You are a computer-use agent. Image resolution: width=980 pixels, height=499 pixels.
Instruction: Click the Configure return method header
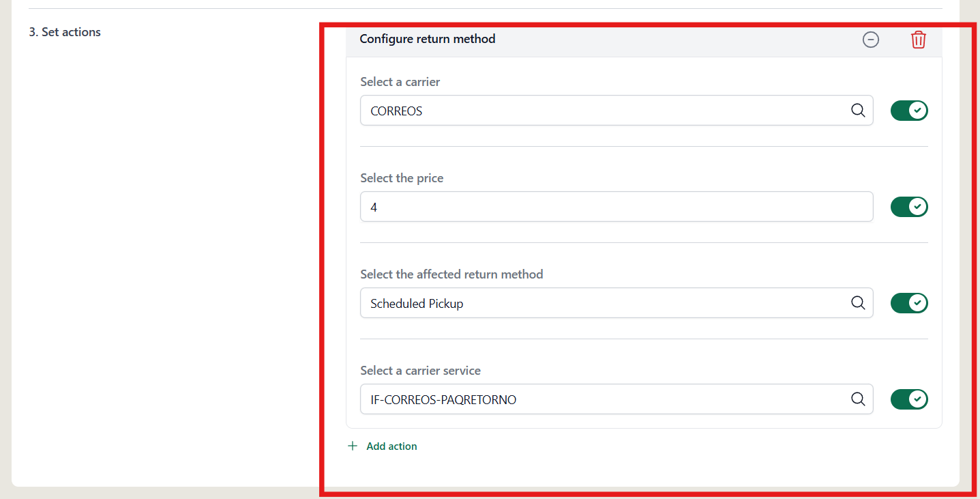(428, 39)
